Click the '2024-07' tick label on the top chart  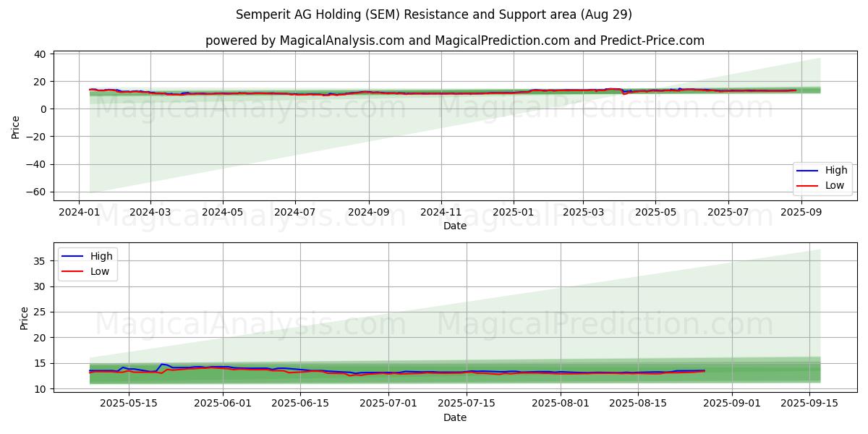[294, 213]
